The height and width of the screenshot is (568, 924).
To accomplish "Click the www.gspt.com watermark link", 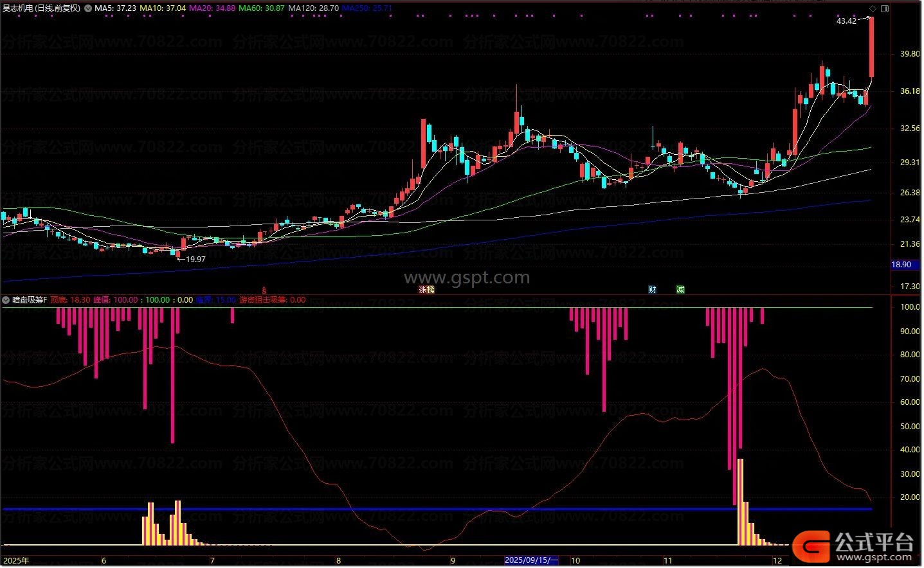I will coord(466,278).
